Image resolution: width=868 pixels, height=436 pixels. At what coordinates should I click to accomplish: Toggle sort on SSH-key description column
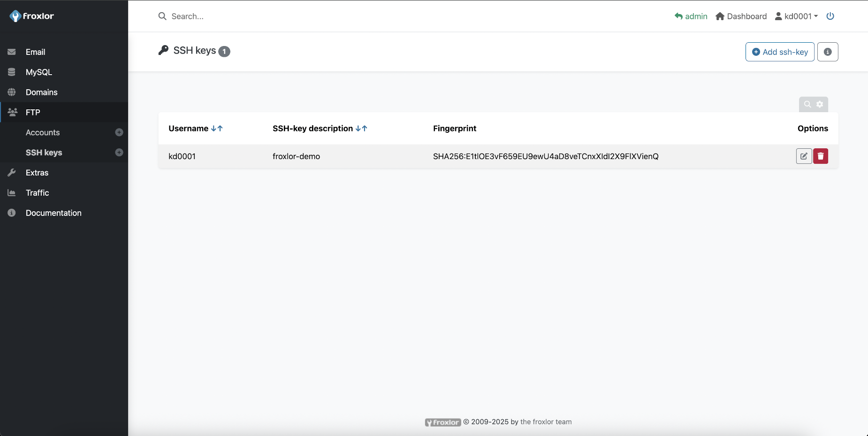pos(361,128)
